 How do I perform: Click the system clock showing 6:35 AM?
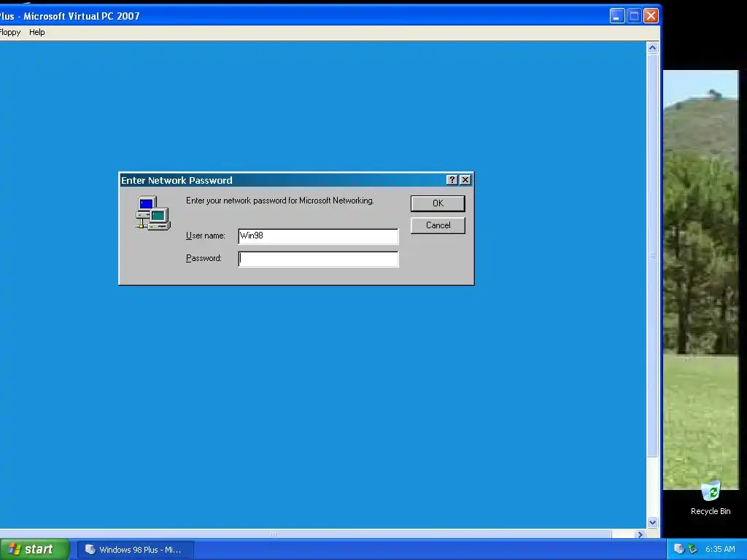[x=720, y=549]
